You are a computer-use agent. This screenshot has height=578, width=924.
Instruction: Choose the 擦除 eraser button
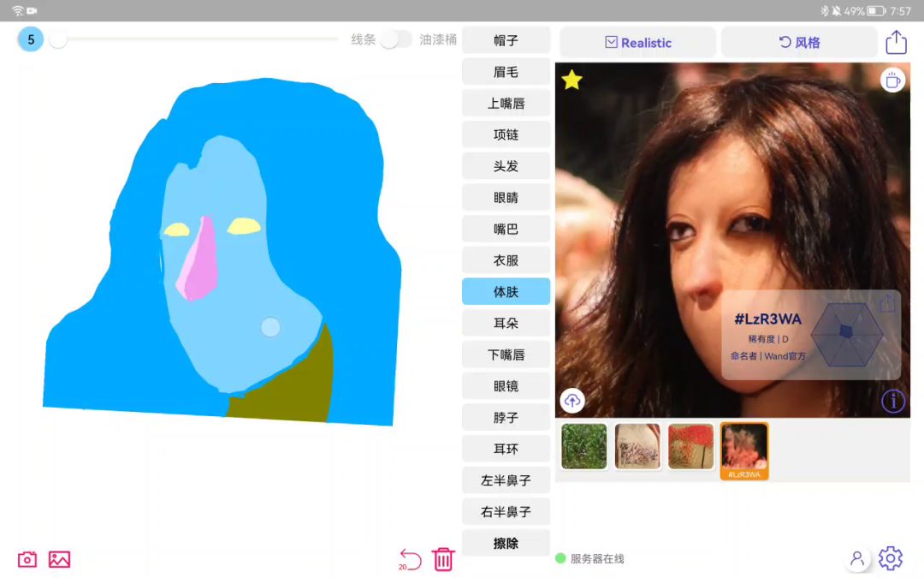point(506,544)
